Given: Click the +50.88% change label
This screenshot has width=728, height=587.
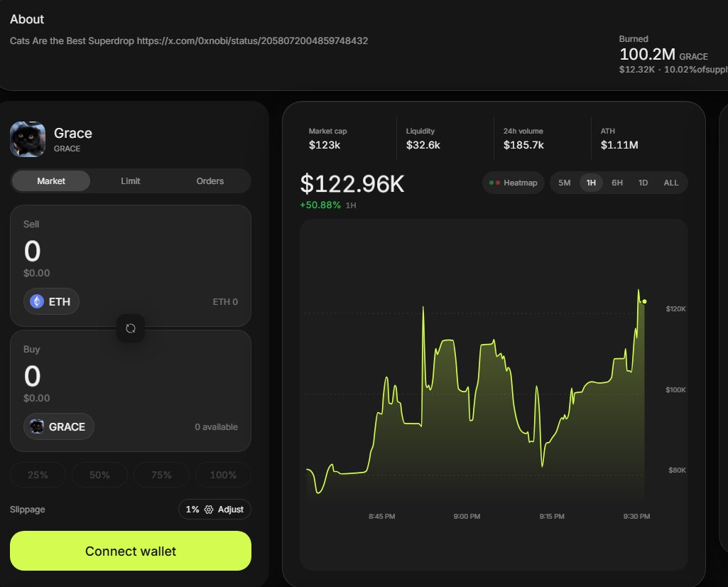Looking at the screenshot, I should click(320, 205).
